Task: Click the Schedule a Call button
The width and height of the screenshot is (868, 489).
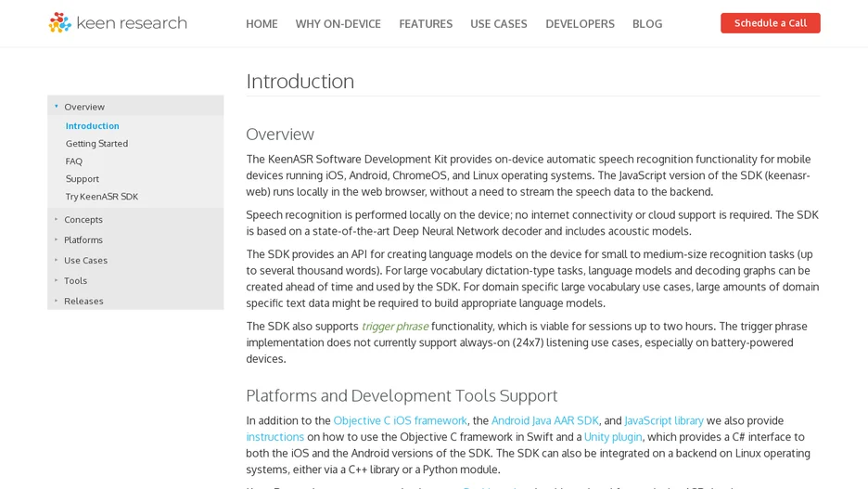Action: 770,23
